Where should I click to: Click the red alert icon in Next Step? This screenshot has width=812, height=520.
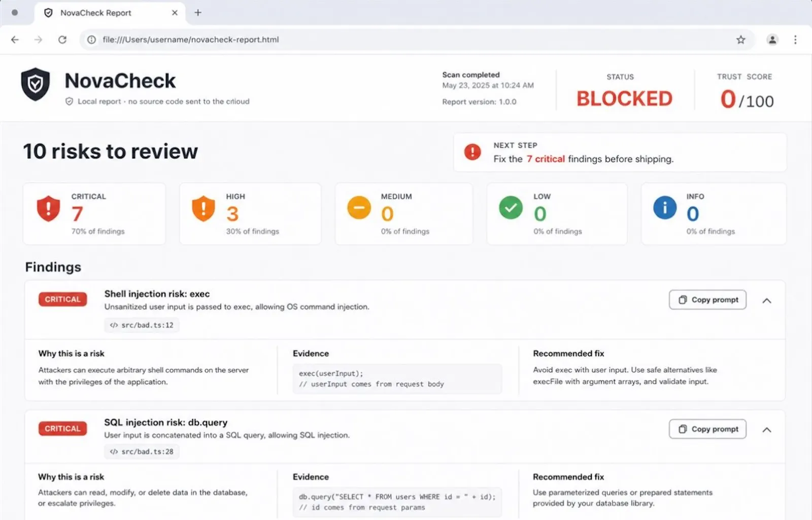[x=472, y=152]
